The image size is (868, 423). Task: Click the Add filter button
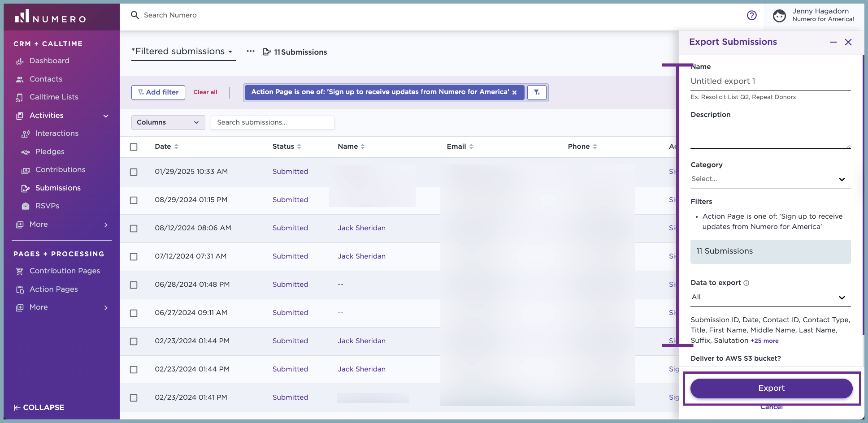click(158, 92)
